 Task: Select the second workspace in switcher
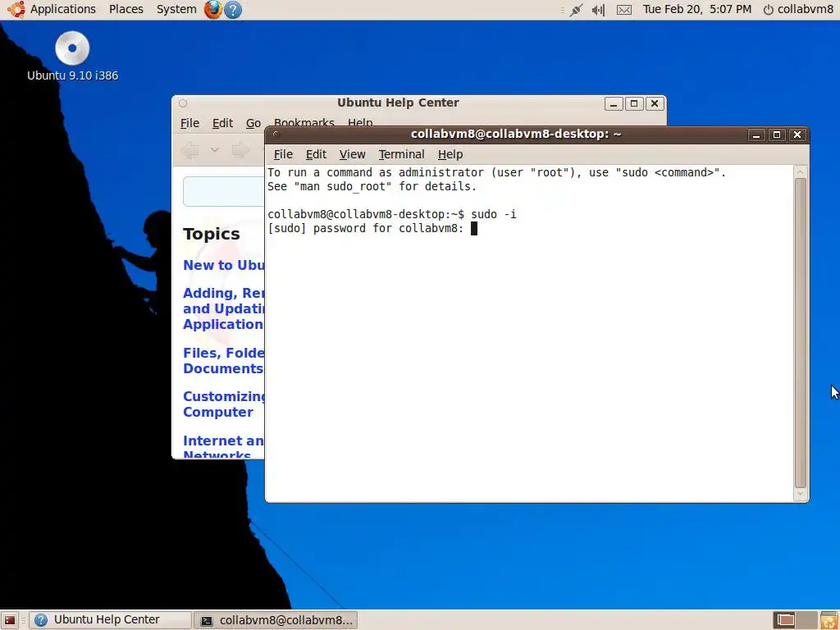tap(807, 620)
